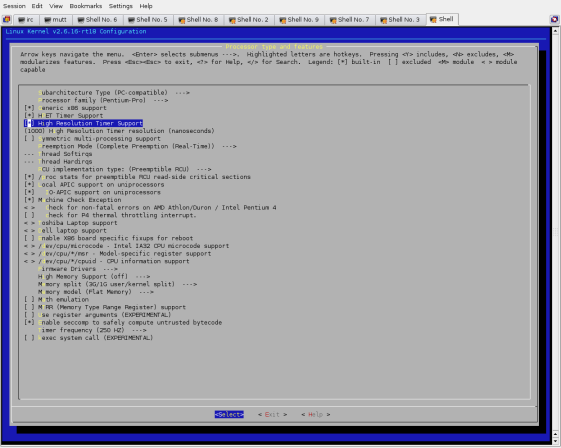
Task: Enable Symmetric multi-processing support checkbox
Action: click(29, 138)
